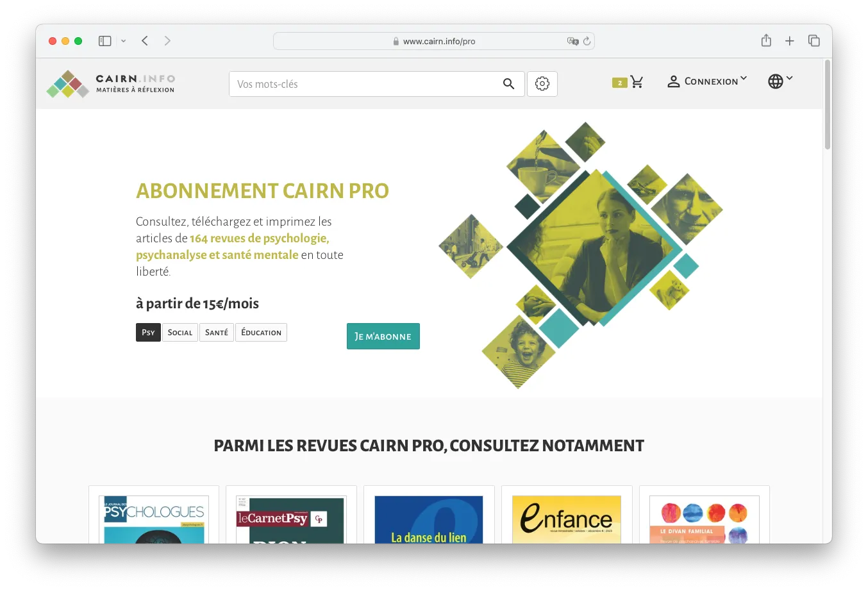Open the shopping cart
This screenshot has width=868, height=591.
tap(636, 82)
